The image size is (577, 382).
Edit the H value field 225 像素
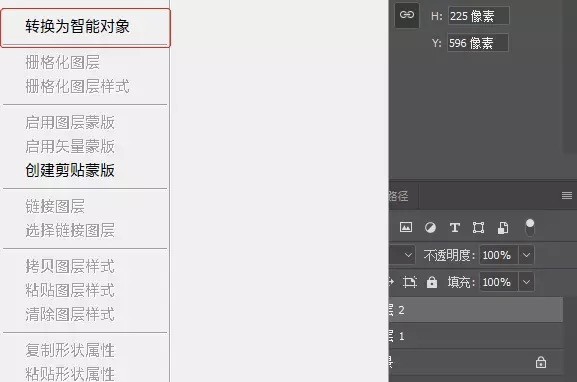pyautogui.click(x=479, y=16)
